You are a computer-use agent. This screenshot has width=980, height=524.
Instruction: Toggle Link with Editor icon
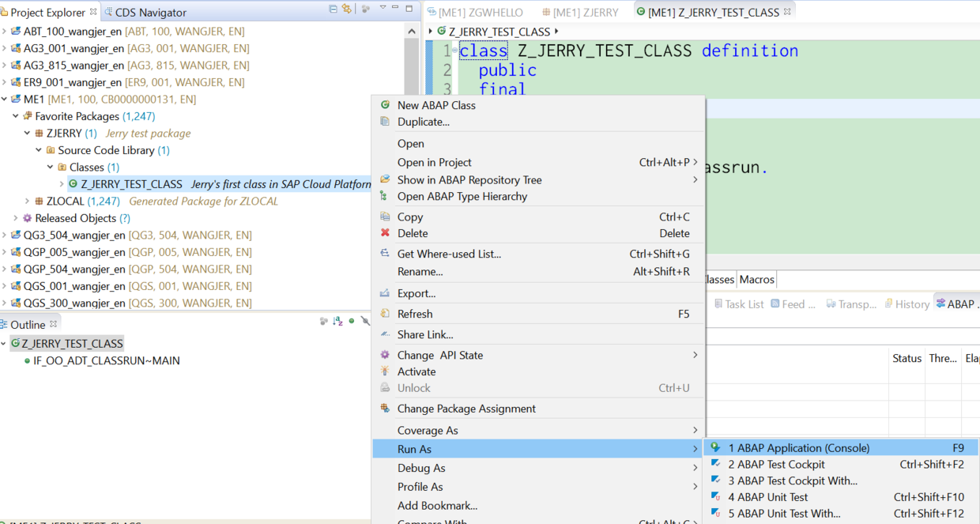(346, 9)
